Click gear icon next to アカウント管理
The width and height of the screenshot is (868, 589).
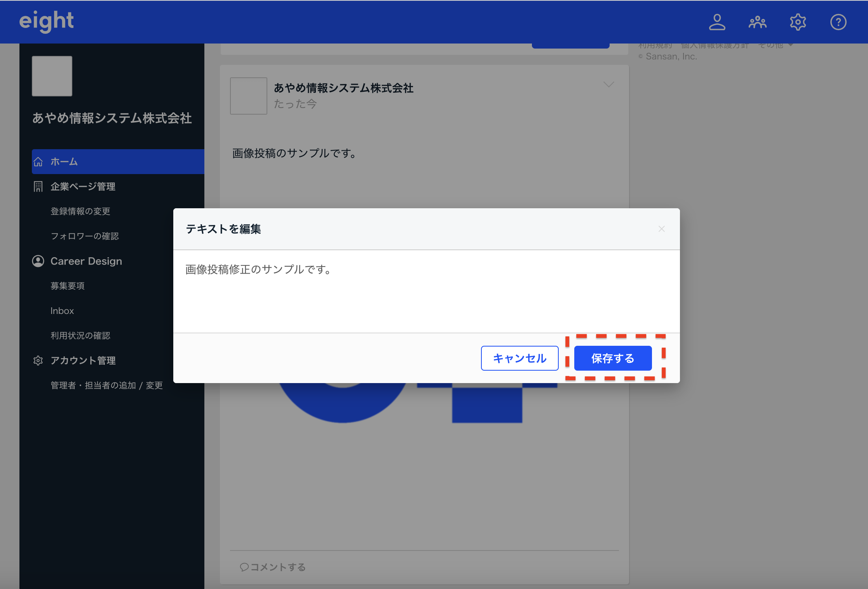[38, 361]
